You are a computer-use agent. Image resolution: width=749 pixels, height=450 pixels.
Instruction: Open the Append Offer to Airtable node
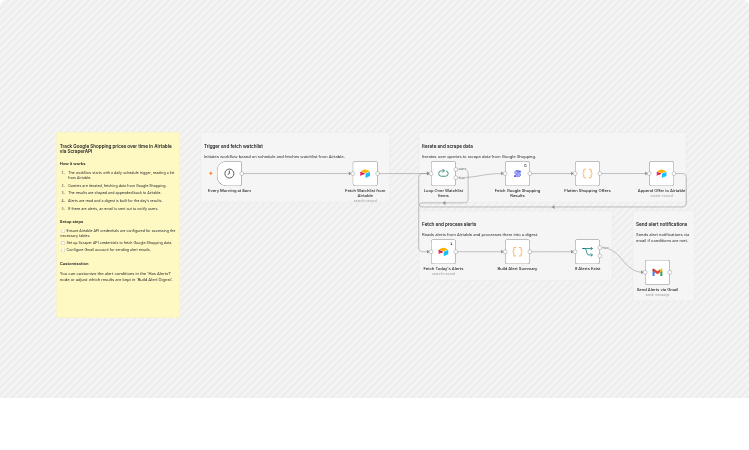click(661, 173)
